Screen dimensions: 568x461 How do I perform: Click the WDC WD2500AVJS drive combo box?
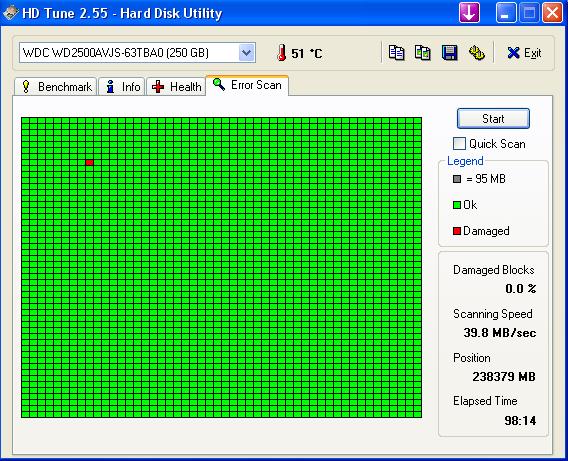[137, 53]
